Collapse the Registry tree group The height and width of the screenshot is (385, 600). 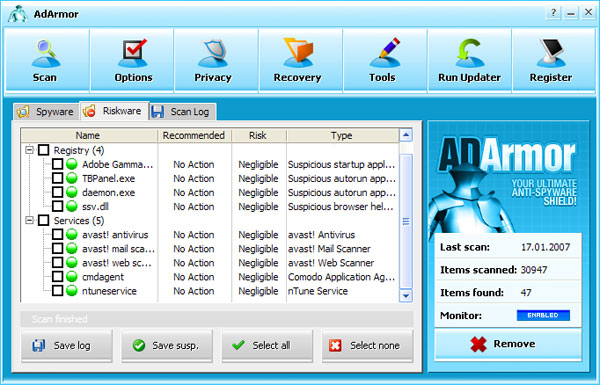coord(29,150)
